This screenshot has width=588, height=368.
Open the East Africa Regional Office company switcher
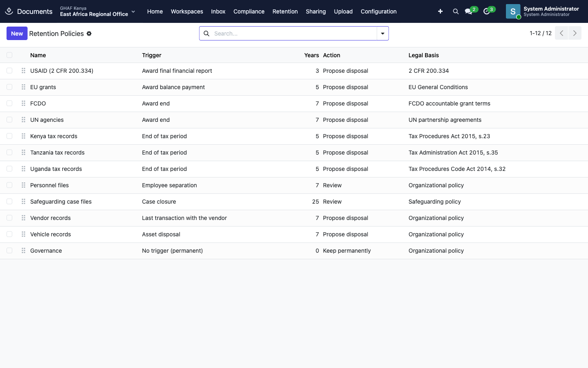point(98,11)
